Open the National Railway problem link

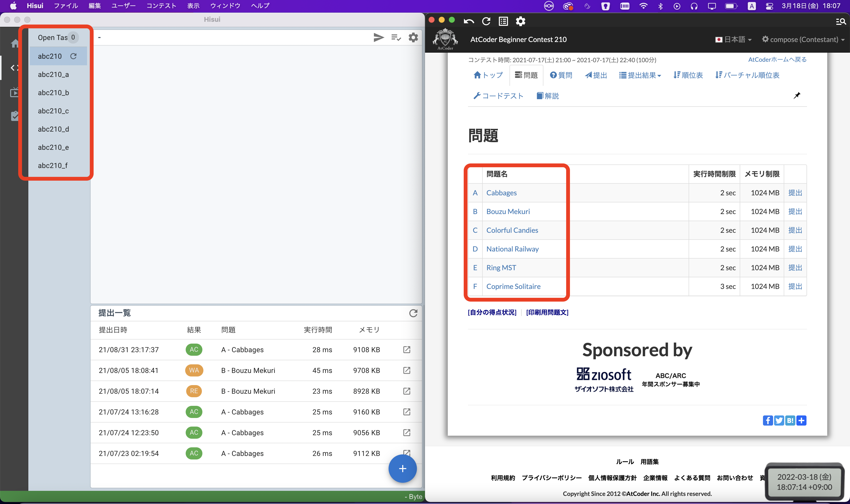click(x=513, y=249)
